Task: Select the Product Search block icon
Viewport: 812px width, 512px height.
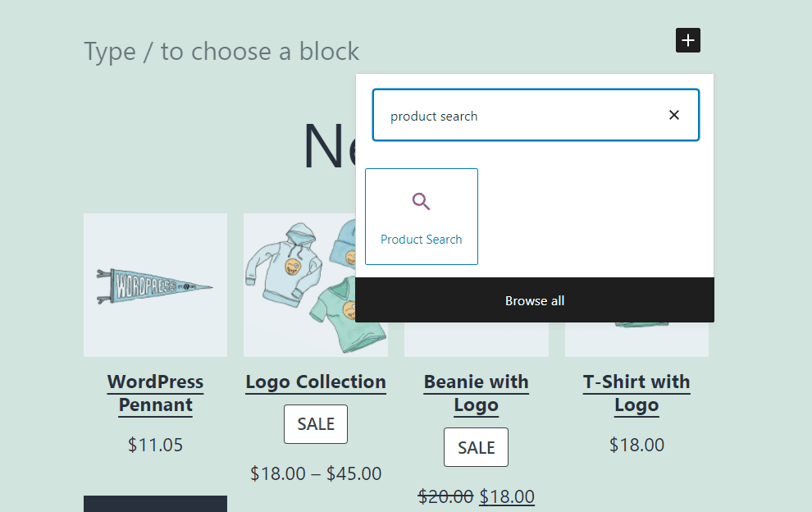Action: click(421, 216)
